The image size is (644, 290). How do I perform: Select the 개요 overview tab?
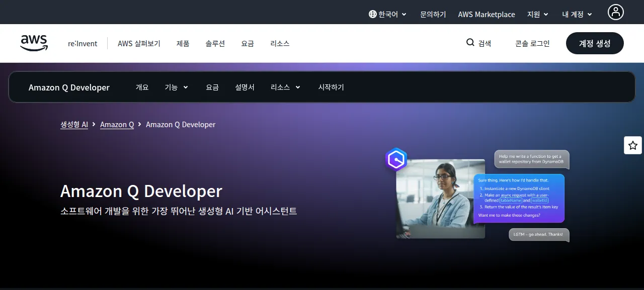tap(142, 87)
